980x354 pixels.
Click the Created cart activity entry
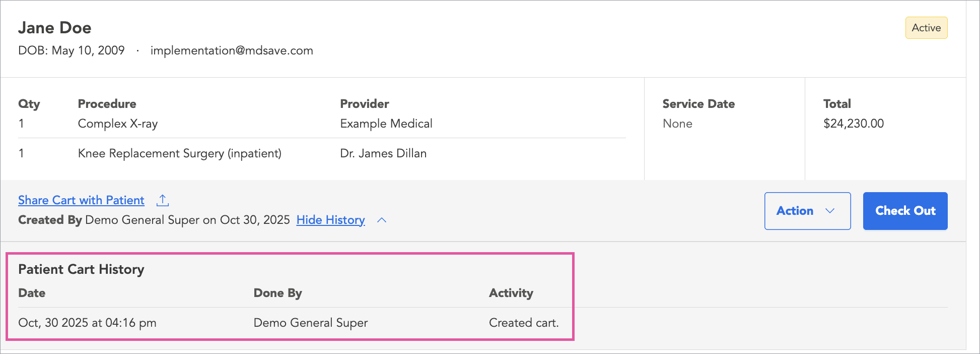tap(524, 323)
